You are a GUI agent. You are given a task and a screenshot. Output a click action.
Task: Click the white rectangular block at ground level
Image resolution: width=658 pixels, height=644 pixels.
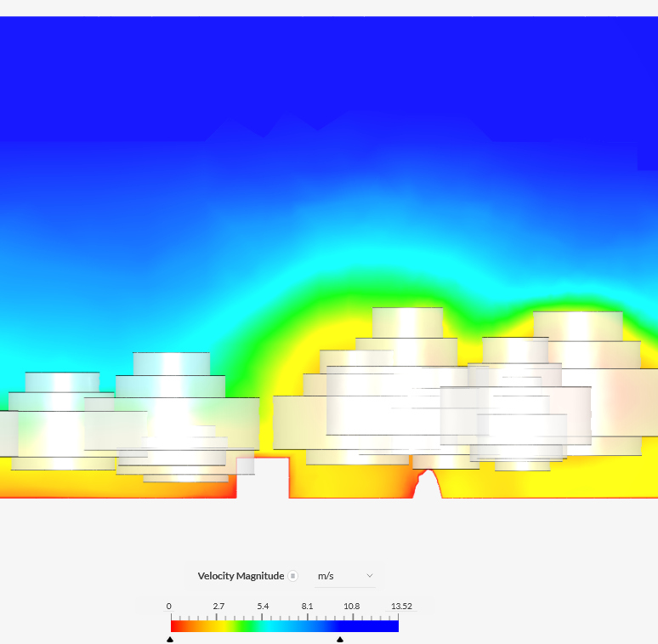point(263,477)
